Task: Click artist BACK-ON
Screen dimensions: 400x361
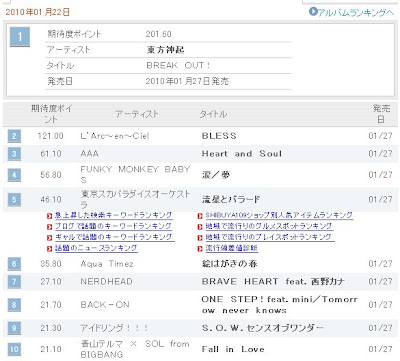Action: [105, 305]
